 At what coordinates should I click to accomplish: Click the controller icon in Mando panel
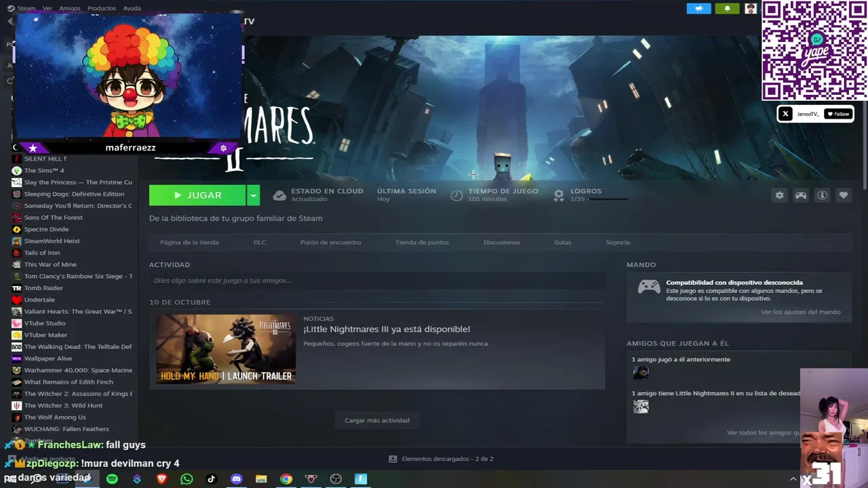pyautogui.click(x=649, y=287)
